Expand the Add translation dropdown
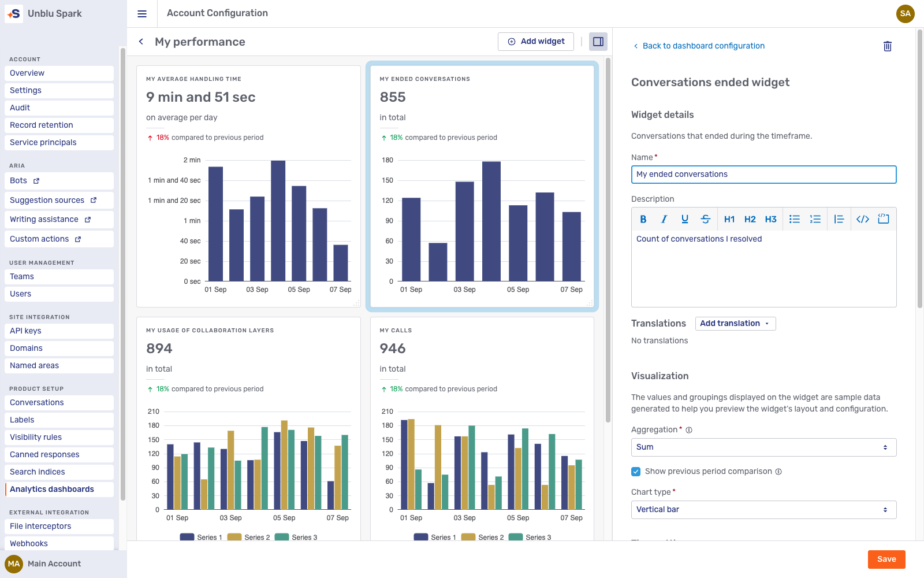The width and height of the screenshot is (924, 578). pyautogui.click(x=735, y=324)
